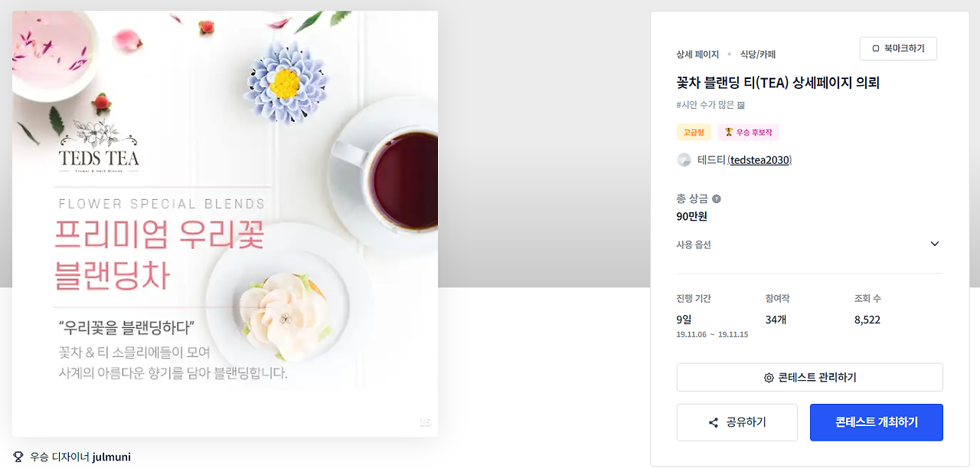The height and width of the screenshot is (469, 980).
Task: Click the 고급형 badge
Action: pyautogui.click(x=694, y=133)
